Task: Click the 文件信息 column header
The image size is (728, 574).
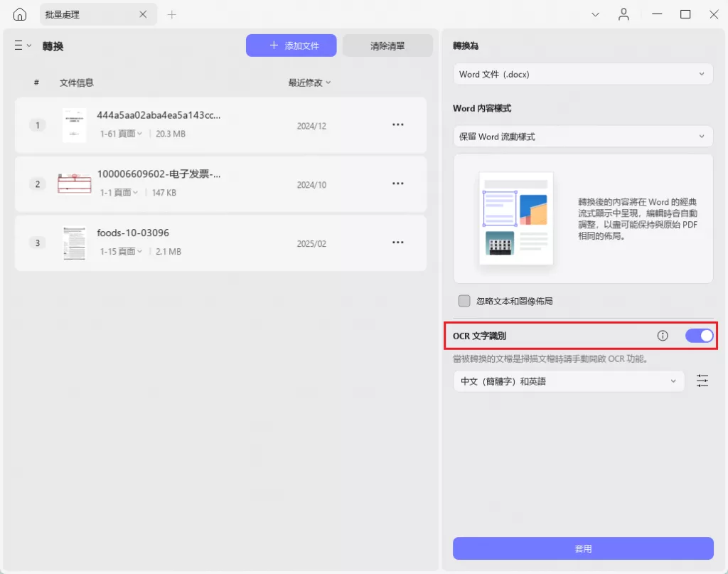Action: click(x=77, y=83)
